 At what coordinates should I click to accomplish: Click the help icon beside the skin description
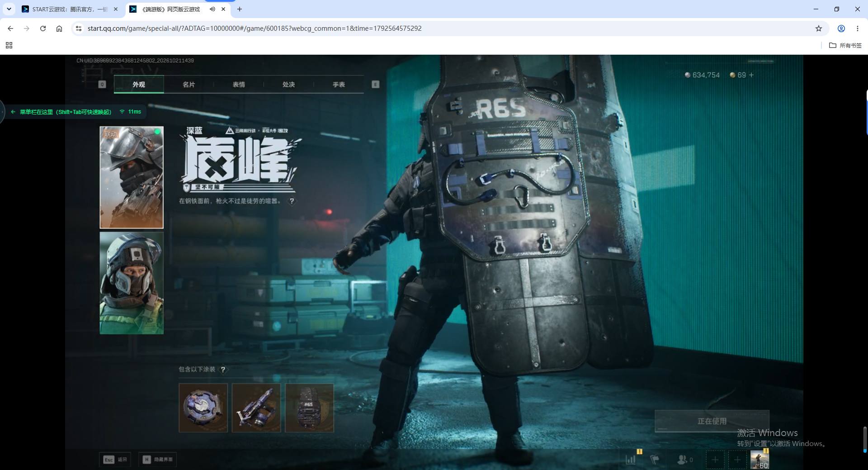coord(292,201)
